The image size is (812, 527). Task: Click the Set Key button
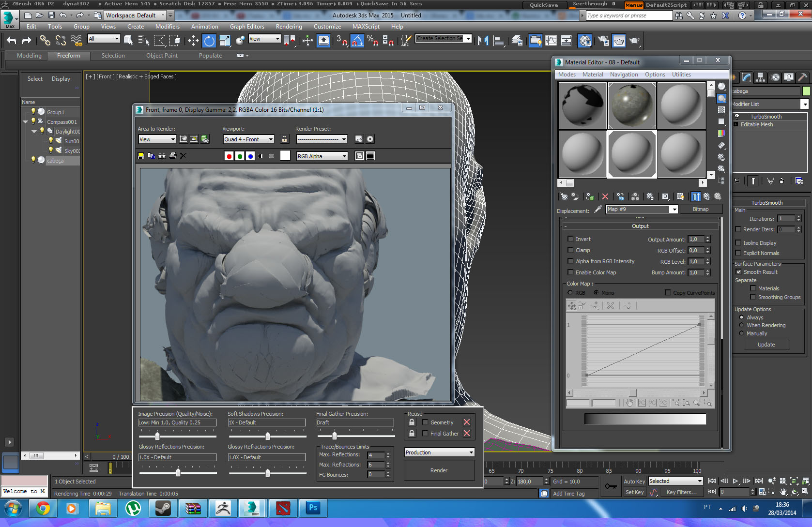634,492
